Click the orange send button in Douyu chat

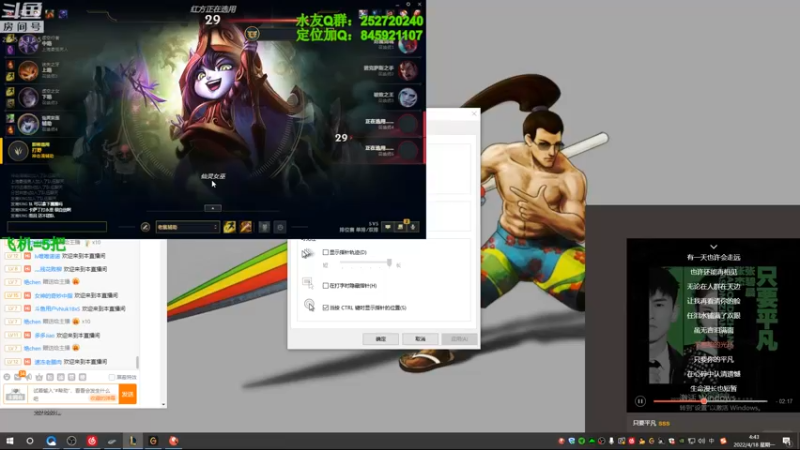(x=128, y=394)
